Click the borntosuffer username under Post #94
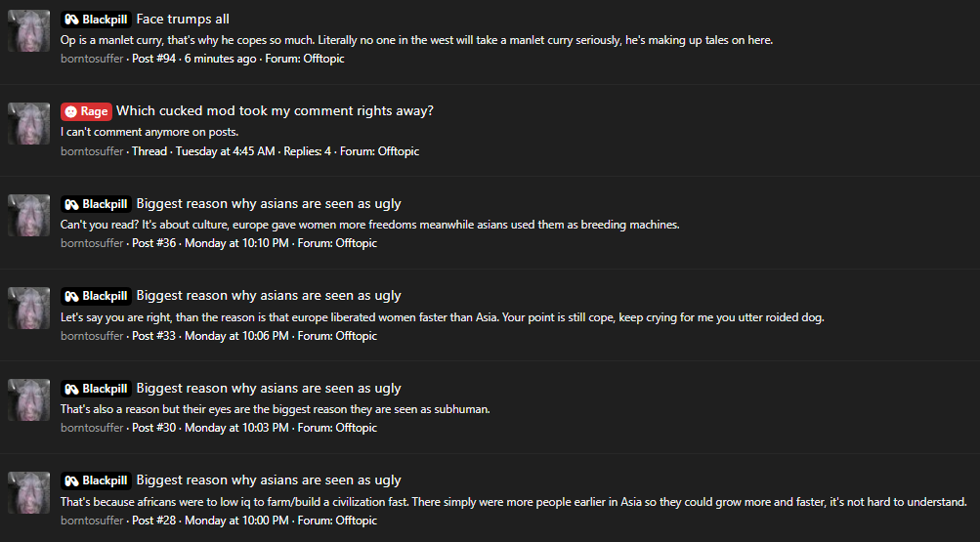Viewport: 980px width, 542px height. (x=92, y=59)
